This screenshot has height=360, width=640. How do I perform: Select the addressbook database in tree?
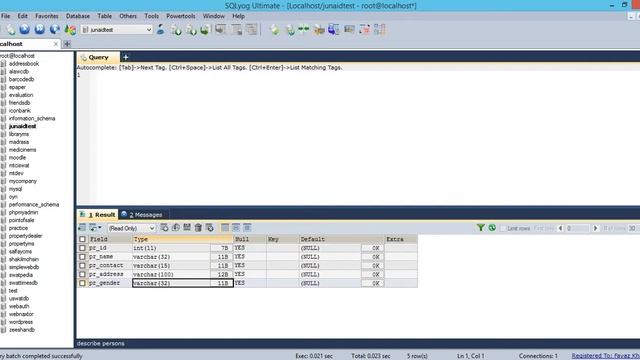coord(24,64)
